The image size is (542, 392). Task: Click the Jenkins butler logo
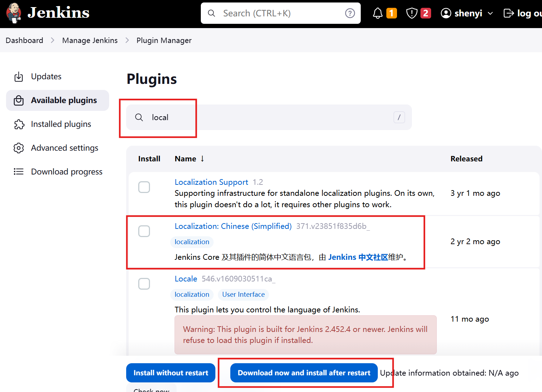point(14,13)
